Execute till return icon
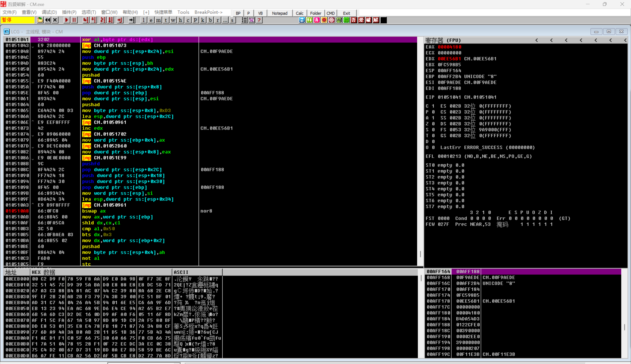Viewport: 631px width, 364px height. tap(120, 20)
